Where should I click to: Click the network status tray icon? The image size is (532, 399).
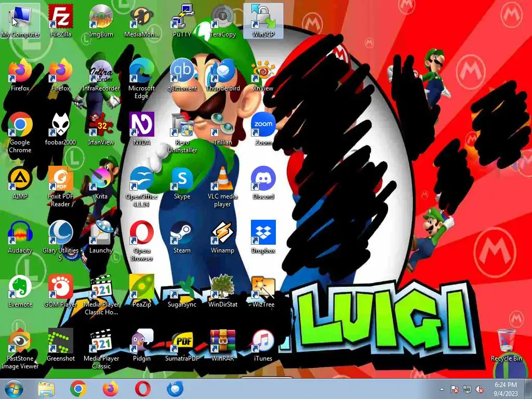coord(467,389)
